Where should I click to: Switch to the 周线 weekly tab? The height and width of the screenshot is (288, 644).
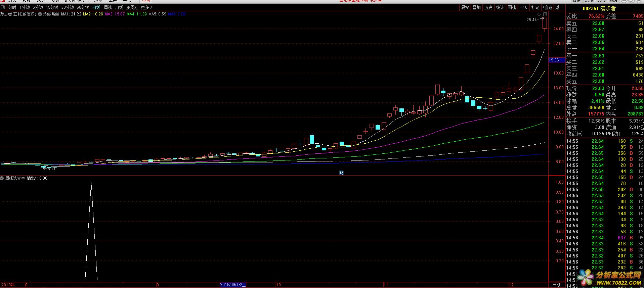pyautogui.click(x=108, y=7)
